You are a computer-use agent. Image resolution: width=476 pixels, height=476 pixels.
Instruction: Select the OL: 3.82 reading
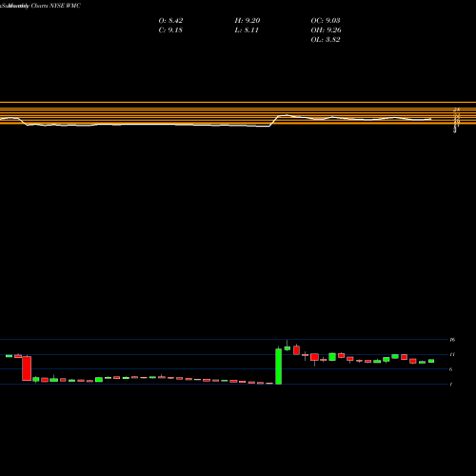pos(326,40)
